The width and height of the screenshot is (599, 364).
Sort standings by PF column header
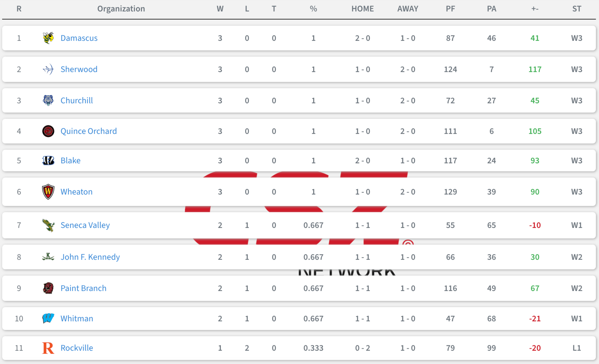point(450,9)
